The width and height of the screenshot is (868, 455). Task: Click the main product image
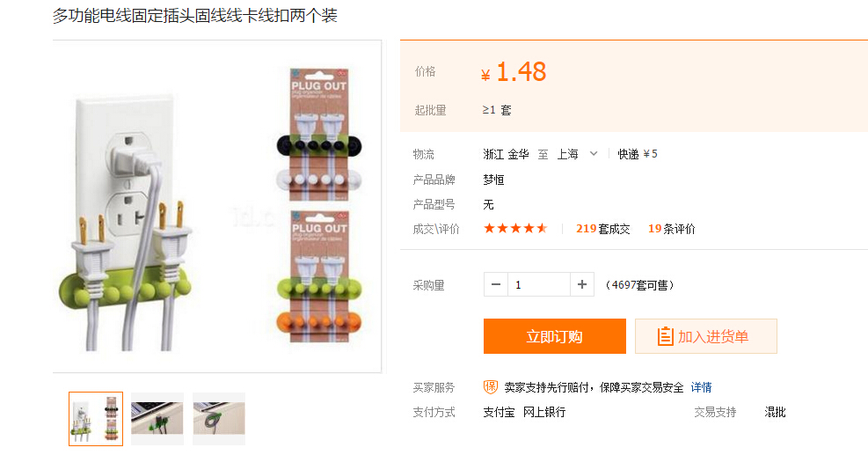tap(217, 206)
